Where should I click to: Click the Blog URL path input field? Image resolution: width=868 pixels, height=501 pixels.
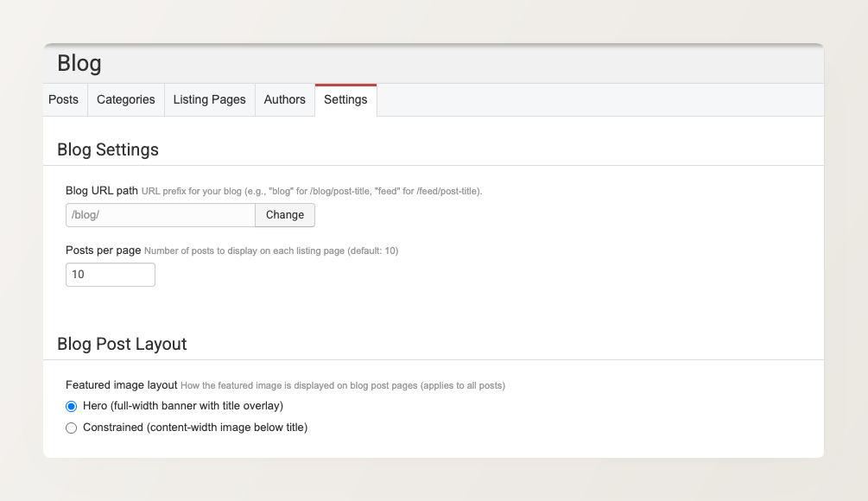click(160, 214)
